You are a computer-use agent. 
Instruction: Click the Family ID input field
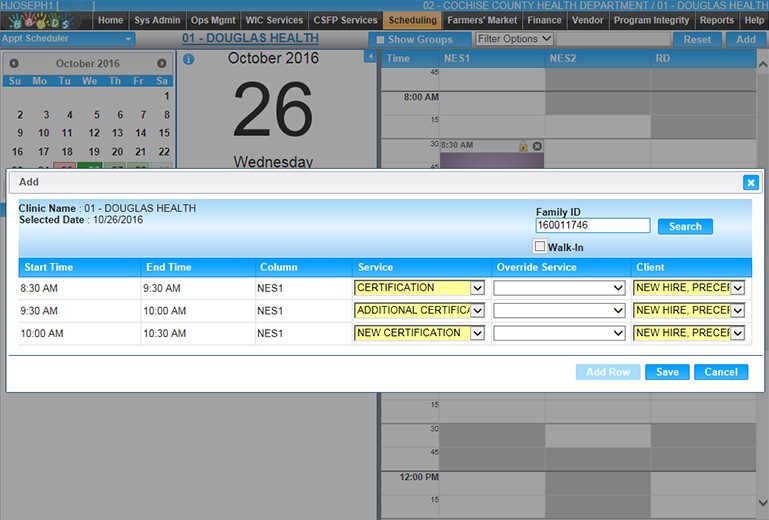pos(592,226)
